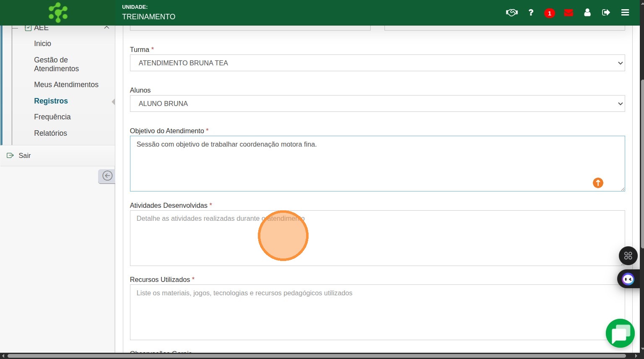This screenshot has height=359, width=644.
Task: Click the TREINAMENTO unit name
Action: click(x=149, y=17)
